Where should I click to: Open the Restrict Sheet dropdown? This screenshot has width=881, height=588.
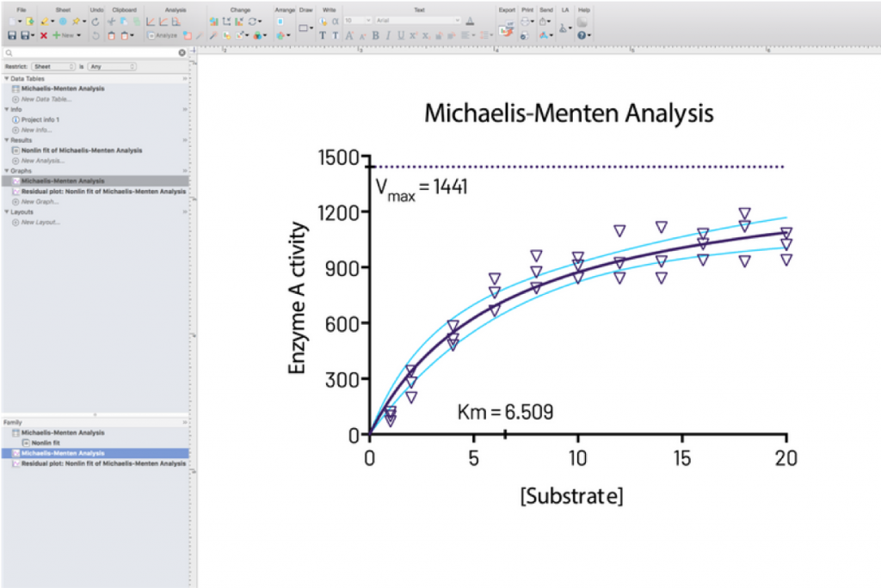pyautogui.click(x=52, y=65)
